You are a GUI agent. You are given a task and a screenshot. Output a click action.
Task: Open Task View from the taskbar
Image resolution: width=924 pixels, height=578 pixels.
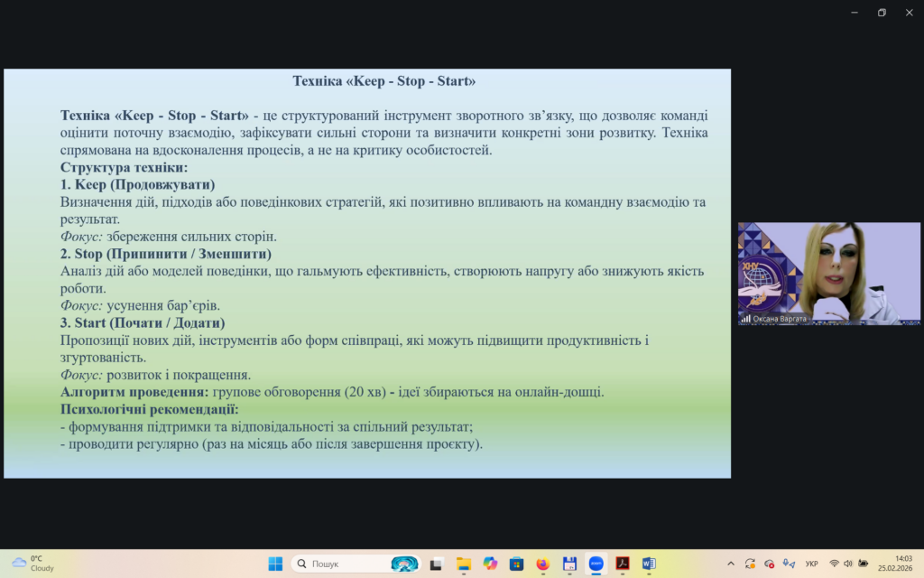point(436,564)
